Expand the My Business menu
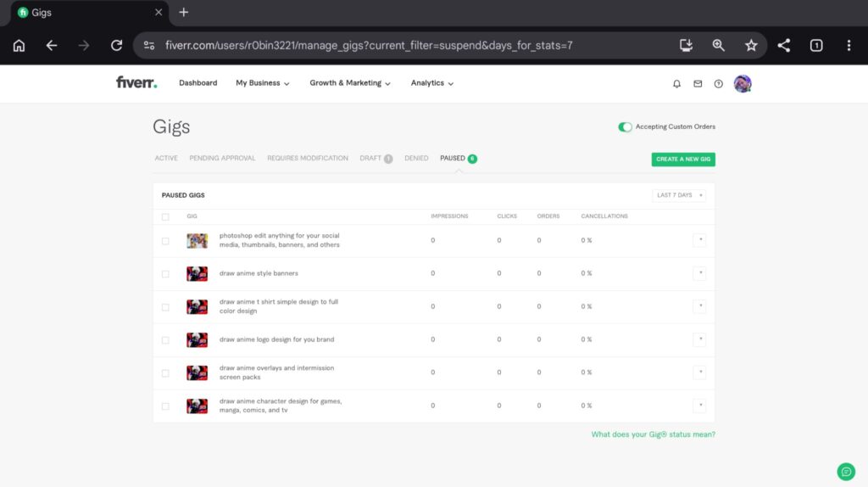The height and width of the screenshot is (487, 868). click(263, 83)
